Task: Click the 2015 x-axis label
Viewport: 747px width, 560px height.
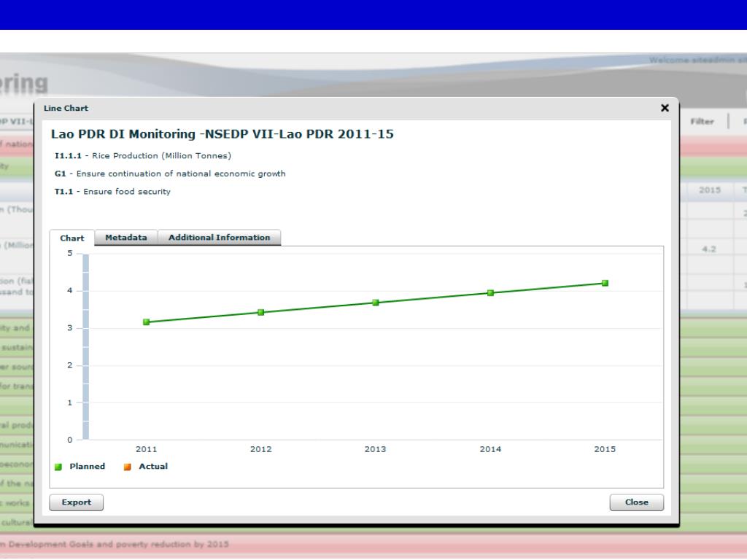Action: click(x=605, y=449)
